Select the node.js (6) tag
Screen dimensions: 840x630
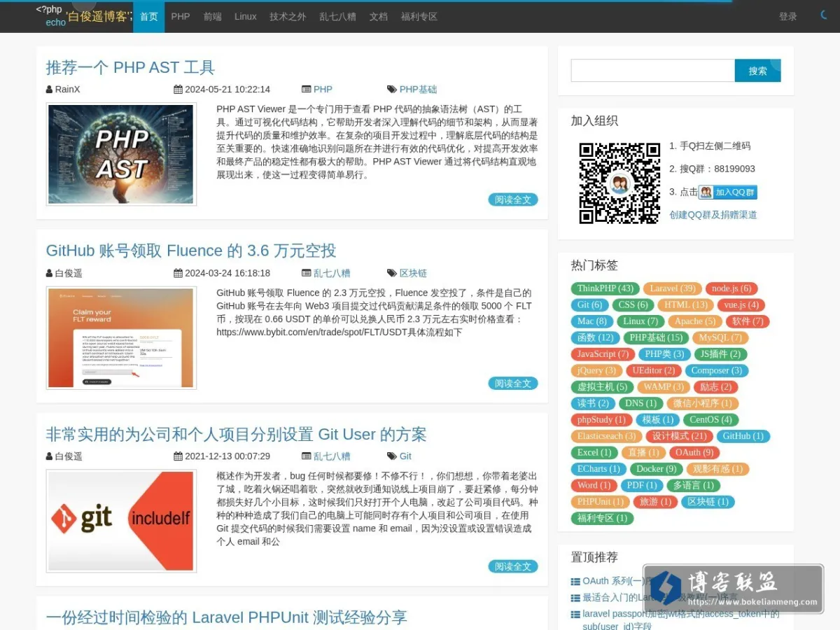coord(731,288)
